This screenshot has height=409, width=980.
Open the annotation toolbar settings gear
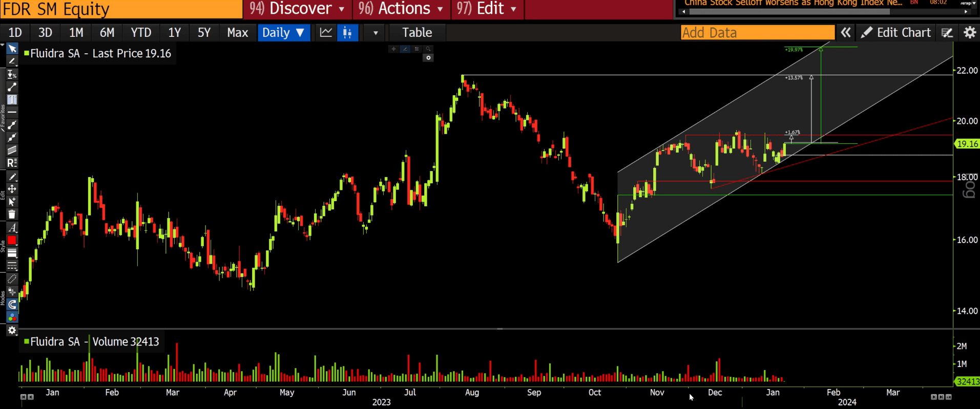coord(12,331)
